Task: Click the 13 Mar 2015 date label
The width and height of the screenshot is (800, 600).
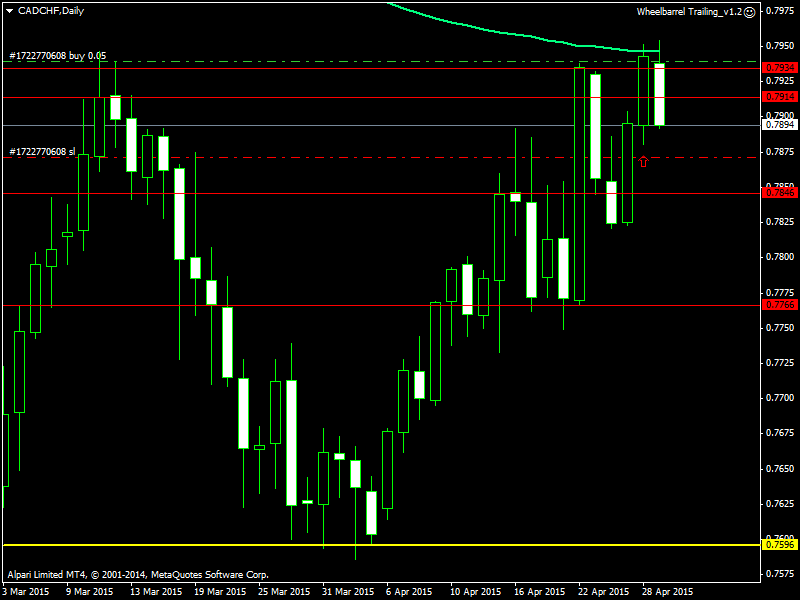Action: pyautogui.click(x=156, y=592)
